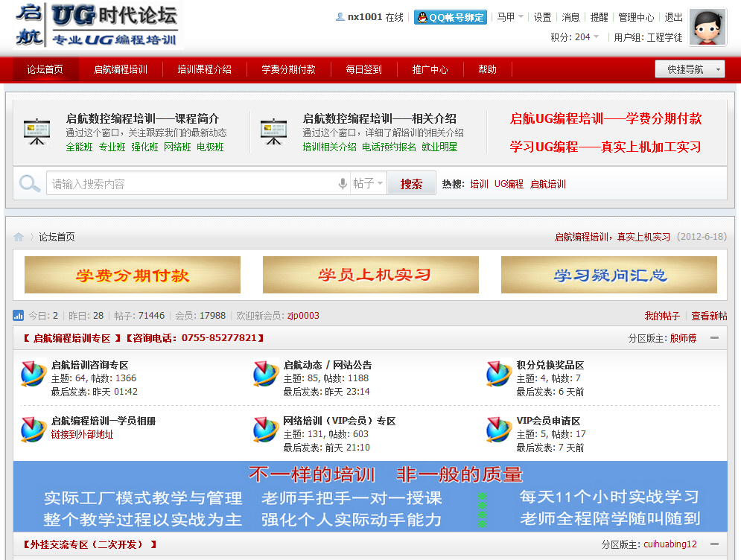Viewport: 741px width, 560px height.
Task: Click icon of 积分兑换奖品区 forum
Action: tap(498, 374)
